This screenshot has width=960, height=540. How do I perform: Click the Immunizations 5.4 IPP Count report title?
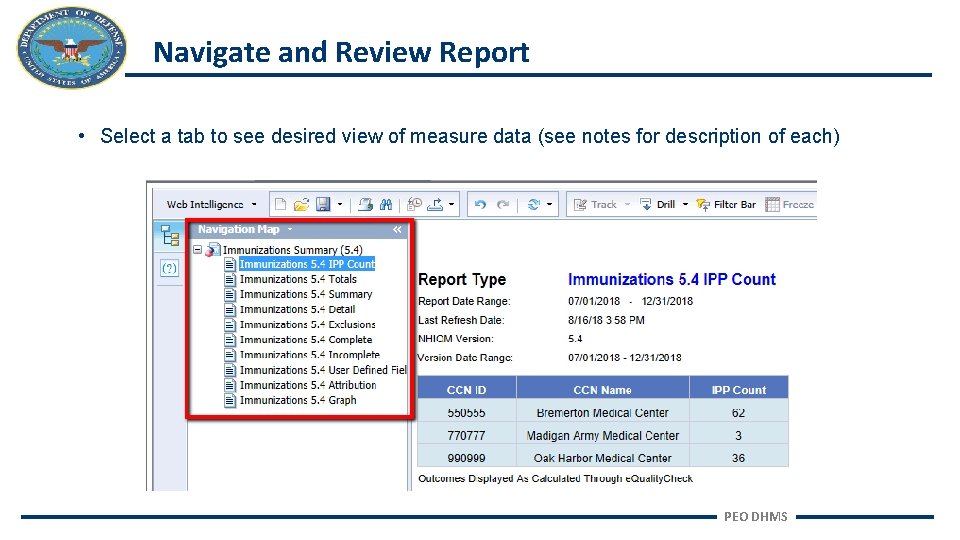pos(672,280)
